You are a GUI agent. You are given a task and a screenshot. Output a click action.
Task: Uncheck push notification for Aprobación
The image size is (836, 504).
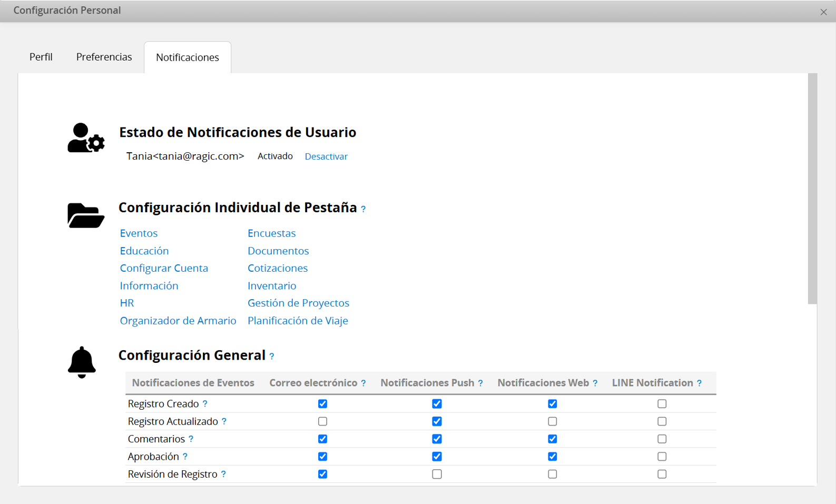click(x=437, y=457)
